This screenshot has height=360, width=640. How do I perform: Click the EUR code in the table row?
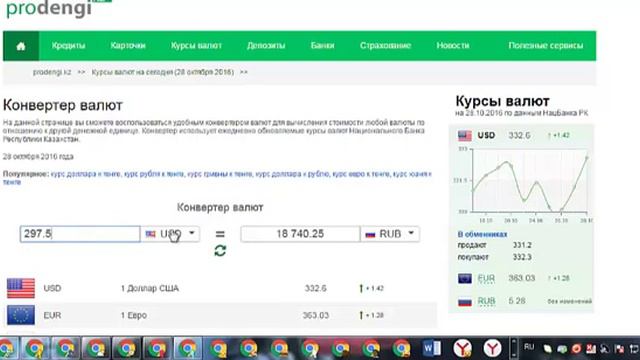click(x=52, y=316)
